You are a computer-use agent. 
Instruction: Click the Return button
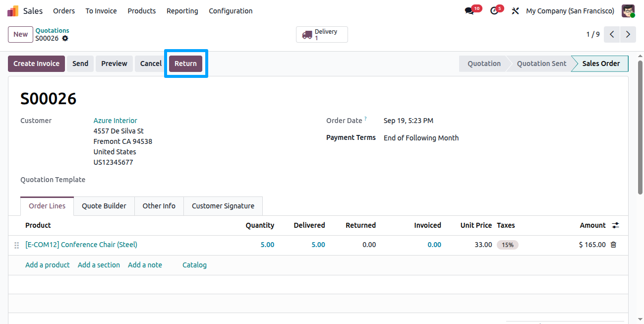(x=185, y=64)
